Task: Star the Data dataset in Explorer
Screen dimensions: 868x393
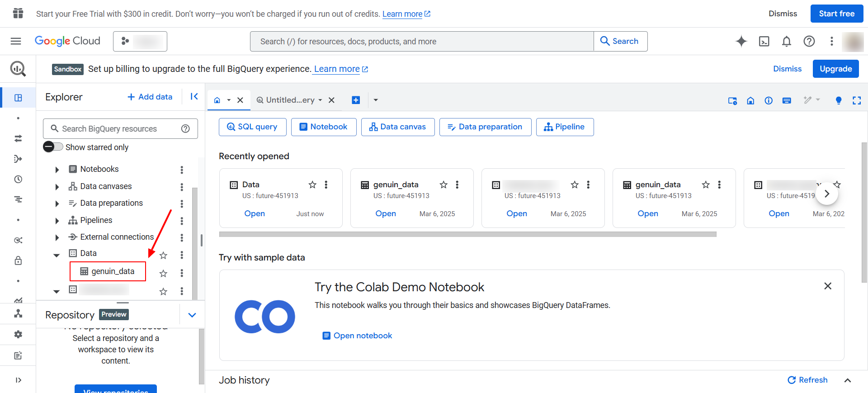Action: [163, 255]
